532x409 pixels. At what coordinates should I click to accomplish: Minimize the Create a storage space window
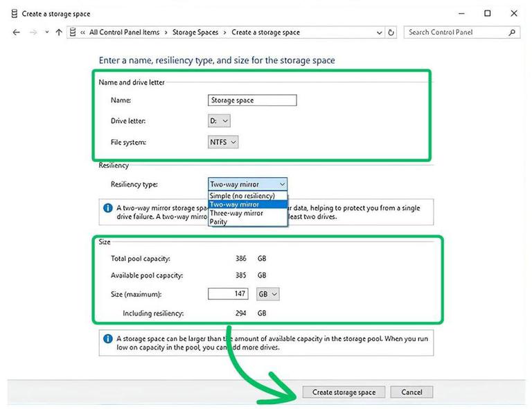coord(461,14)
